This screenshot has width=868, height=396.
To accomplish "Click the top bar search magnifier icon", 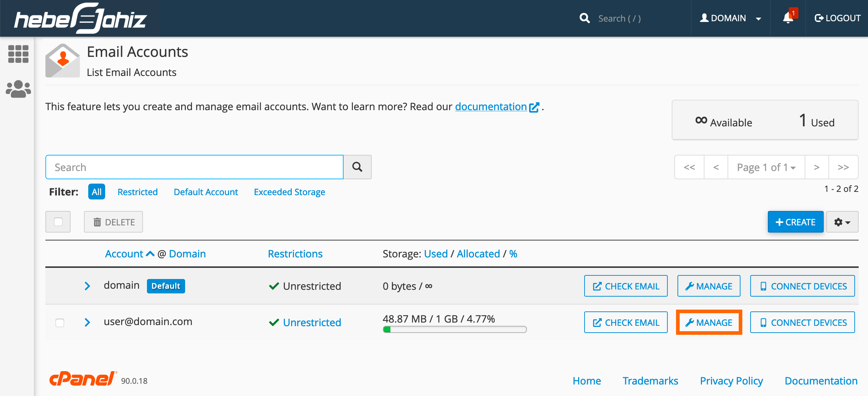I will tap(585, 18).
